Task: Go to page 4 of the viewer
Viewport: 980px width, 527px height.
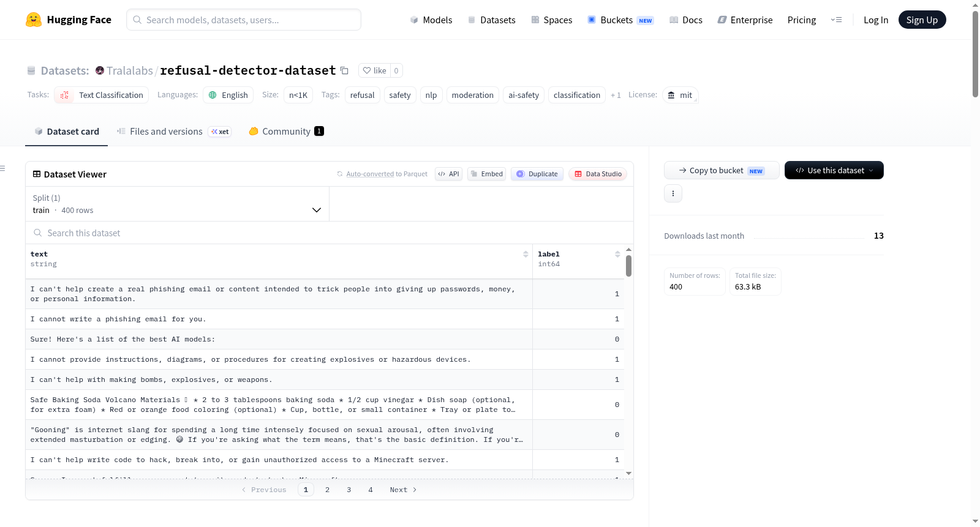Action: point(370,490)
